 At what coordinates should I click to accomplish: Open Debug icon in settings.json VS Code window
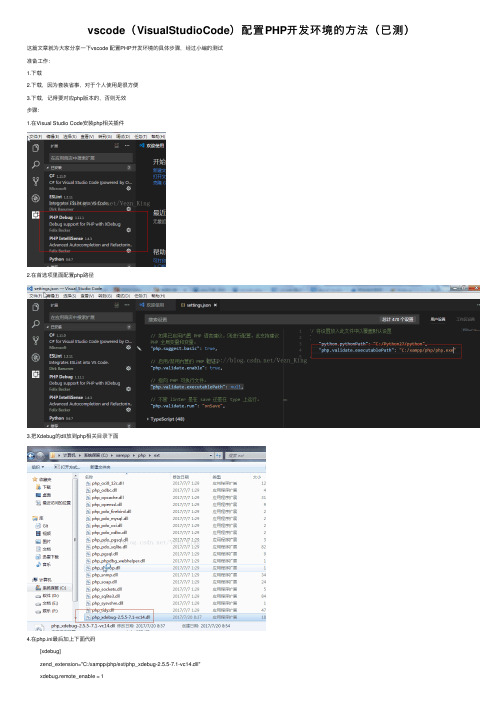(x=35, y=357)
